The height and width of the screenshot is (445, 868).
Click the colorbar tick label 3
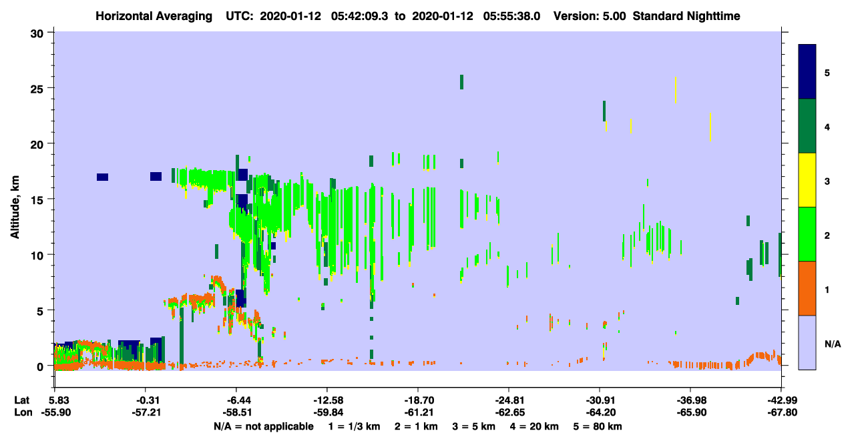coord(827,180)
